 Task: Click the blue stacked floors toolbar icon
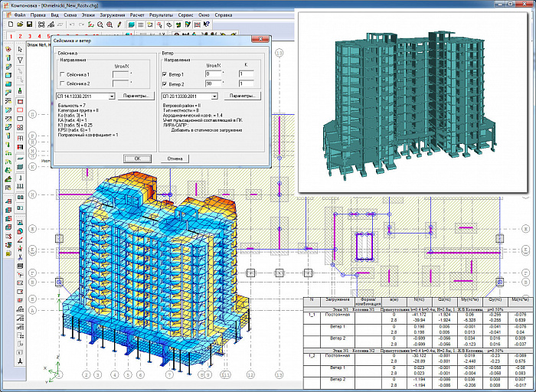pyautogui.click(x=131, y=24)
